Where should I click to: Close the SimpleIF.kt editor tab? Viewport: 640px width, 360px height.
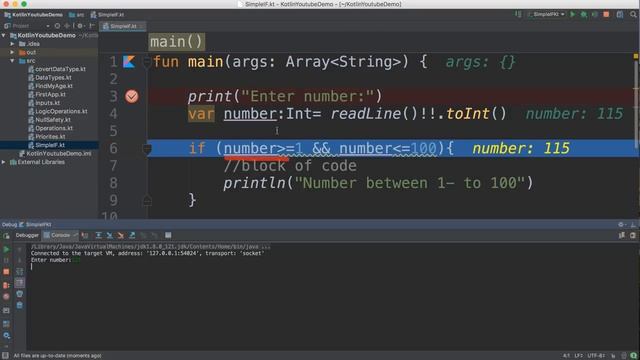[x=141, y=27]
